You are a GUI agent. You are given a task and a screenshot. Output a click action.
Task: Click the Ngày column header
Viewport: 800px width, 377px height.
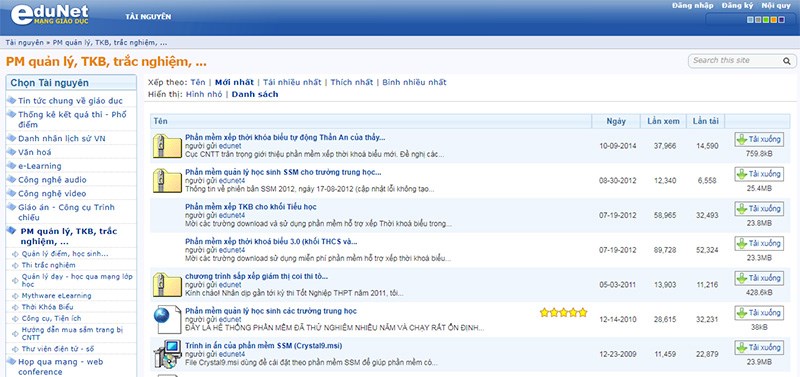616,121
